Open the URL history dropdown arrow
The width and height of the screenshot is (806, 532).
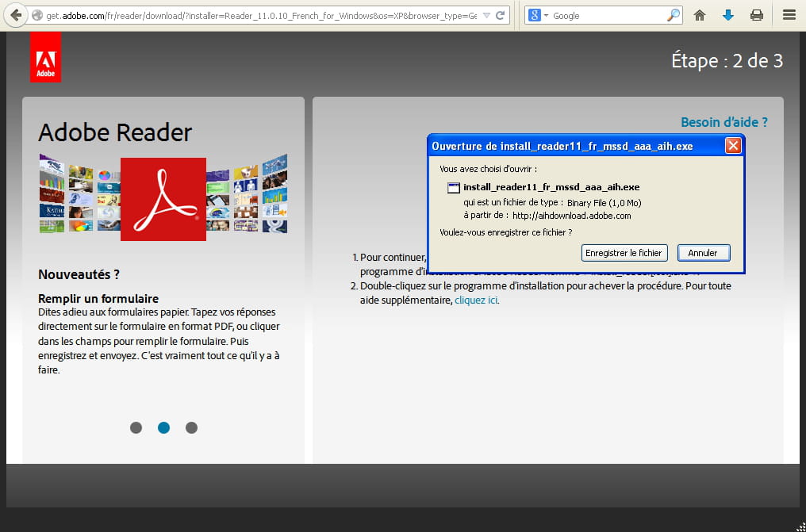click(x=486, y=15)
